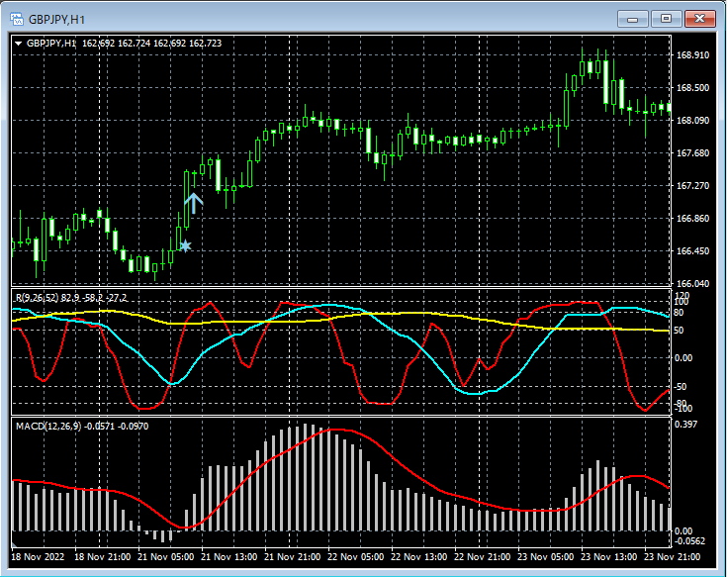This screenshot has width=728, height=577.
Task: Click the blue star marker below candles
Action: (x=185, y=245)
